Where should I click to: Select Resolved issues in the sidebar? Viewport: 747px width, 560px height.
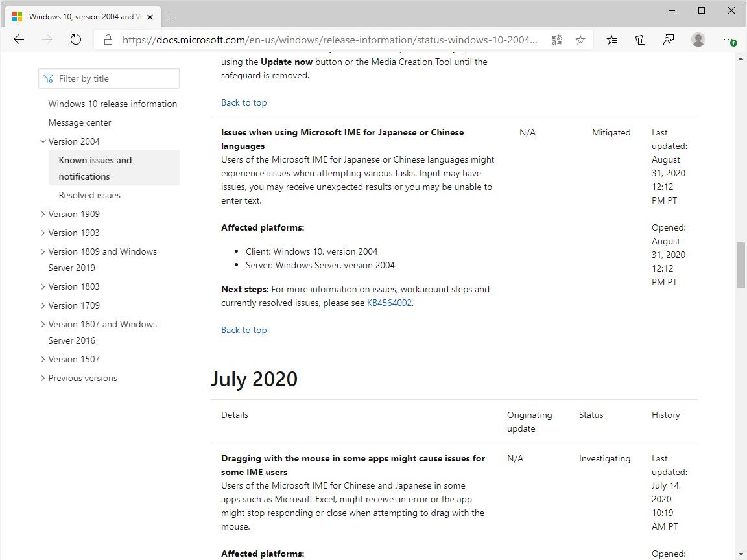89,195
